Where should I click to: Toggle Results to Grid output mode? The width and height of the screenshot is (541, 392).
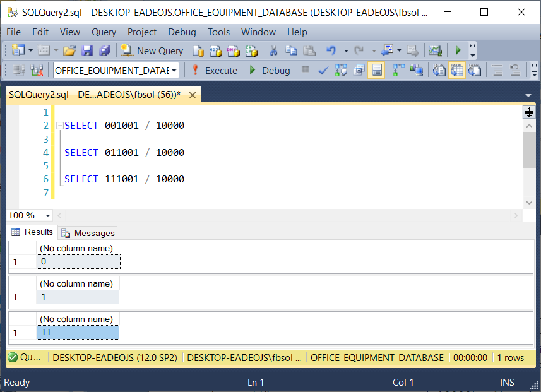456,70
